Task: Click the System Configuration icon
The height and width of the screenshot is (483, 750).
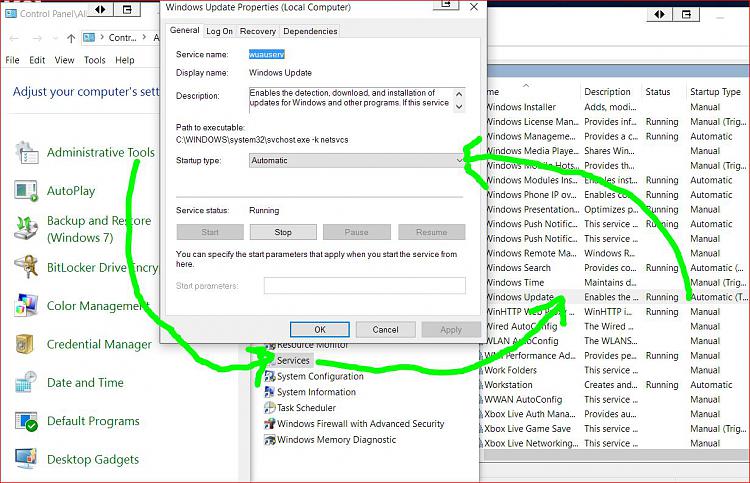Action: pyautogui.click(x=270, y=376)
